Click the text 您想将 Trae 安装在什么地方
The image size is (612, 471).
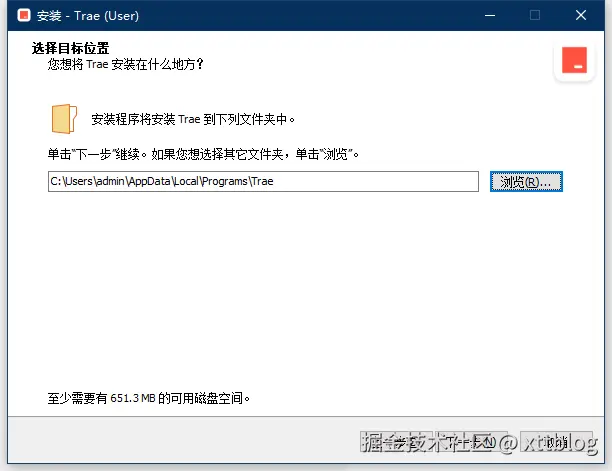[125, 64]
